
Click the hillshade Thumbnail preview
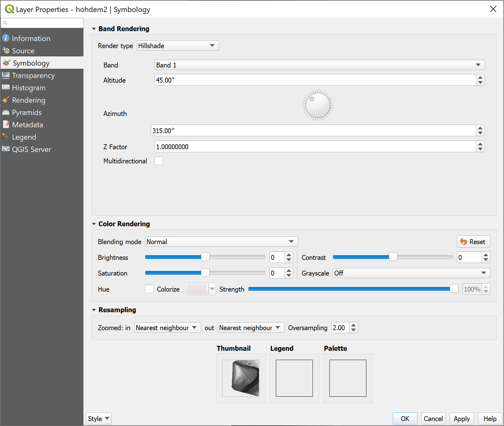(241, 378)
